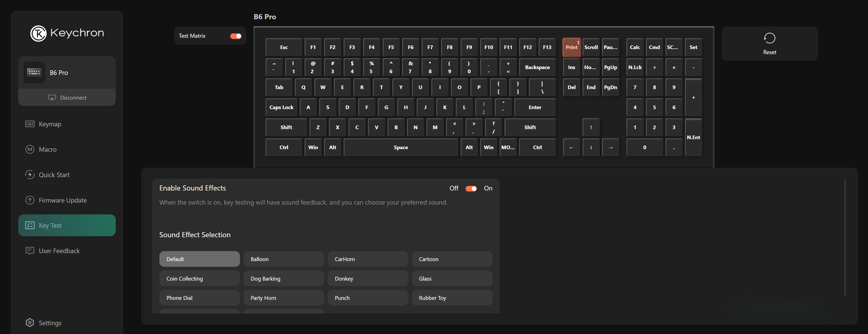Click the down arrow key
Image resolution: width=868 pixels, height=334 pixels.
591,147
